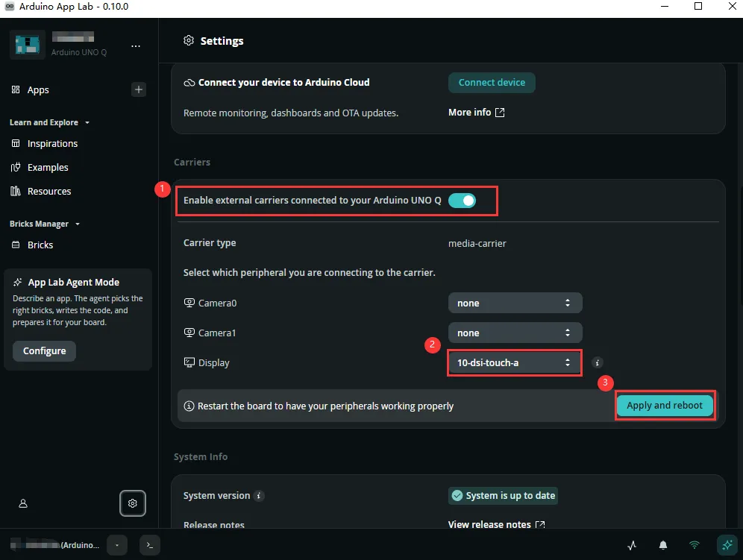The image size is (743, 560).
Task: Click the plus icon next to Apps
Action: [x=138, y=89]
